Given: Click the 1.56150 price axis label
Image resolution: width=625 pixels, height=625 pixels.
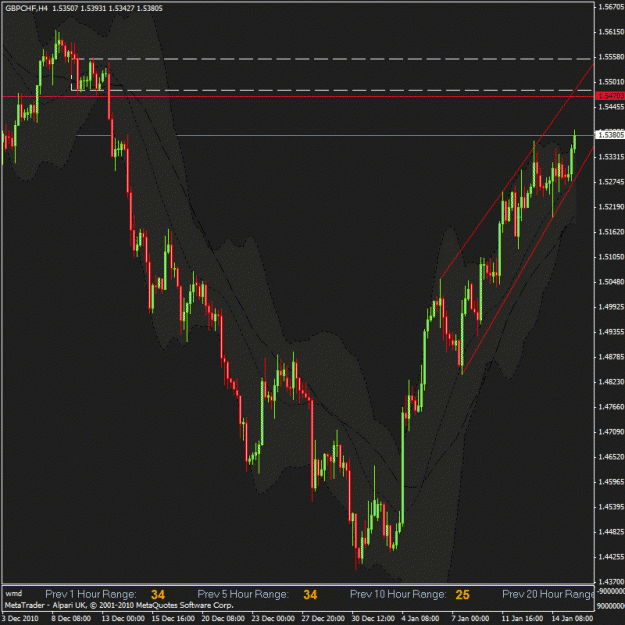Looking at the screenshot, I should 611,32.
